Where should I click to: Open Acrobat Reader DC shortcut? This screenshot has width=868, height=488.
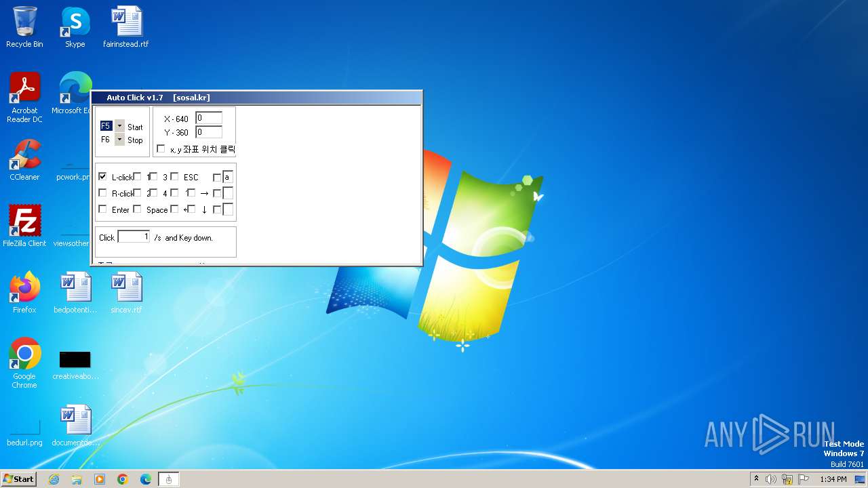coord(24,97)
